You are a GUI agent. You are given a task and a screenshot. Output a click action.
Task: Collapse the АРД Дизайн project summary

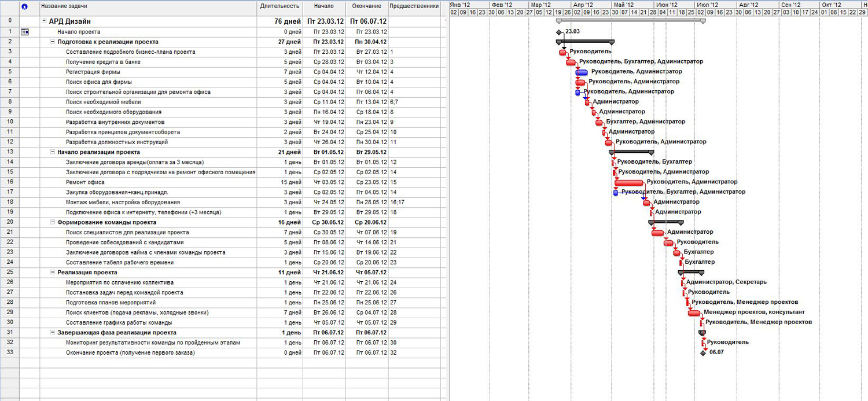44,21
